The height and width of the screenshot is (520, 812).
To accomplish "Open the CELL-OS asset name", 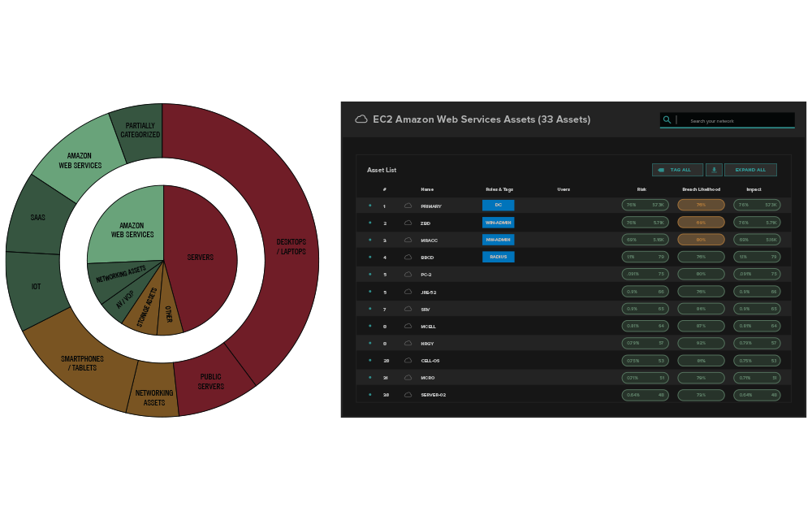I will pyautogui.click(x=430, y=361).
